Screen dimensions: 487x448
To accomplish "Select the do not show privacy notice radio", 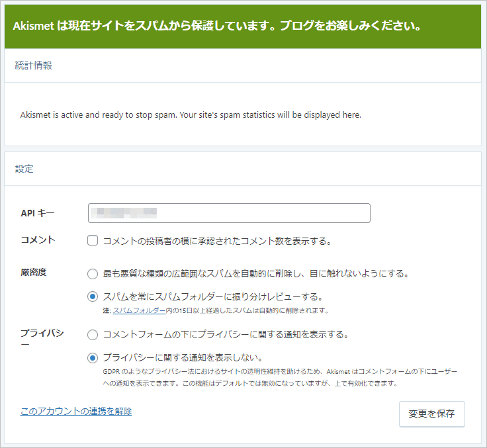I will 93,358.
